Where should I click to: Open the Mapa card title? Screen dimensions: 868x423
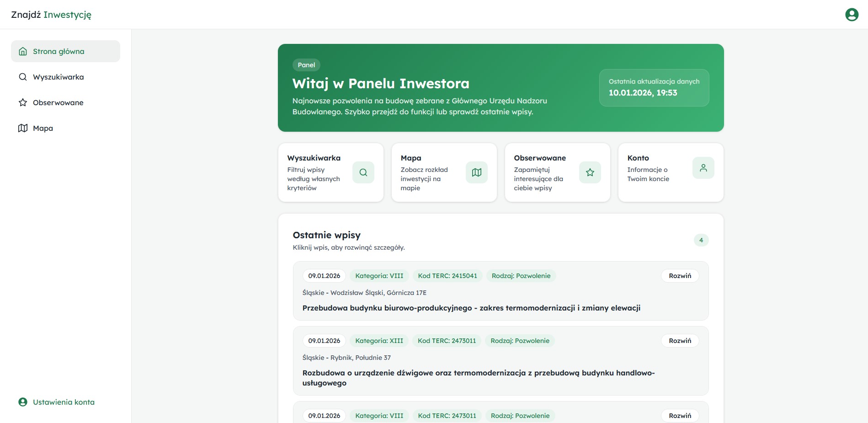coord(411,158)
